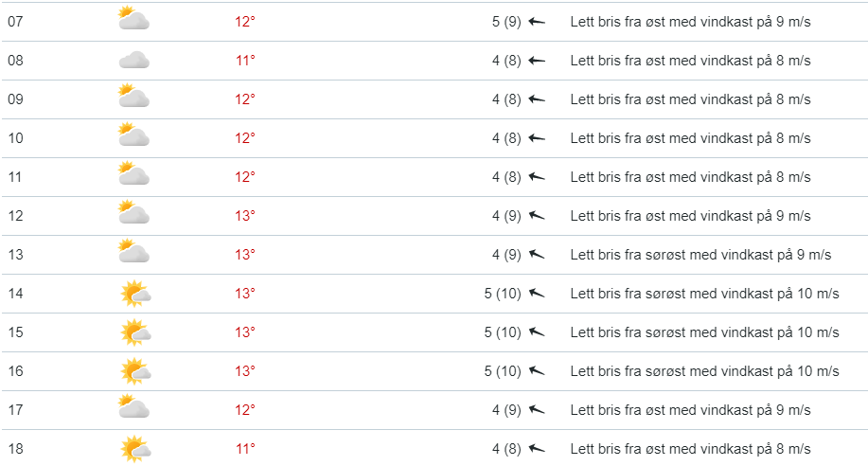Viewport: 868px width, 466px height.
Task: Select the hour label 12
Action: tap(15, 216)
